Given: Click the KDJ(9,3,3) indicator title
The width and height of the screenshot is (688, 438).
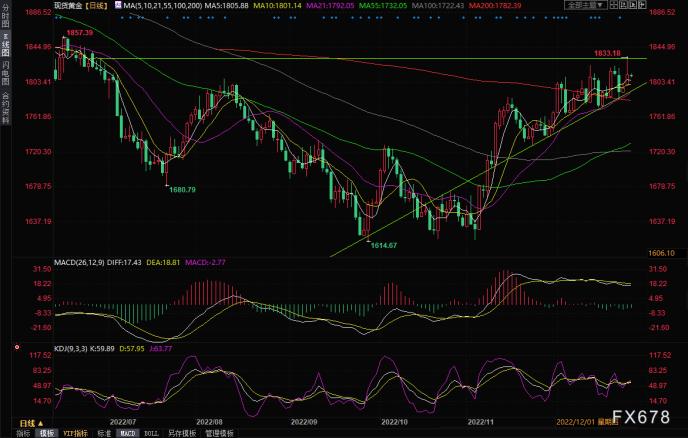Looking at the screenshot, I should click(x=71, y=349).
